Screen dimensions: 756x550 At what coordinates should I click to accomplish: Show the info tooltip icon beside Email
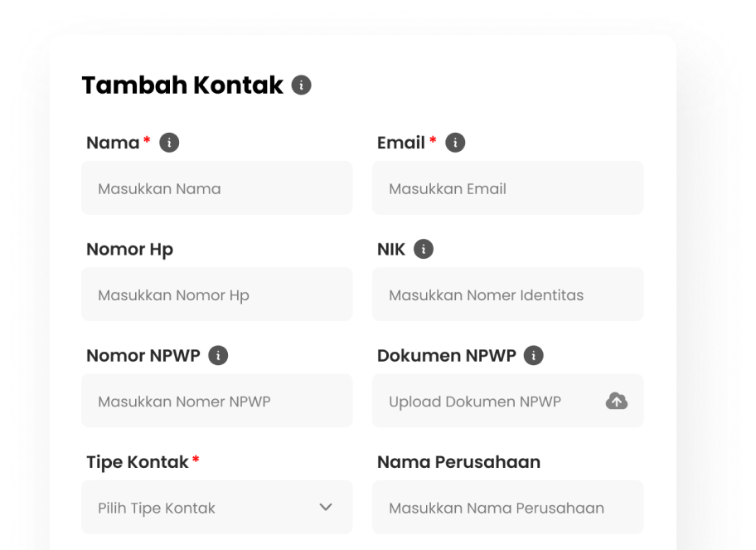pyautogui.click(x=455, y=143)
